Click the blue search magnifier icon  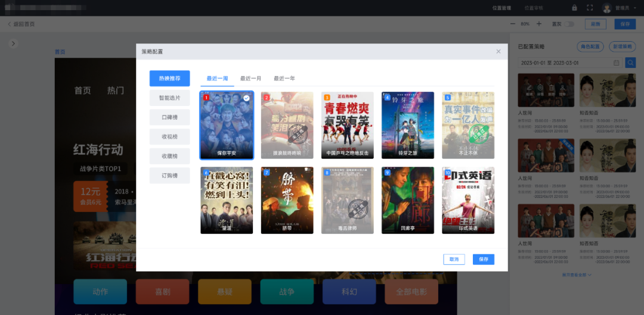pyautogui.click(x=630, y=63)
